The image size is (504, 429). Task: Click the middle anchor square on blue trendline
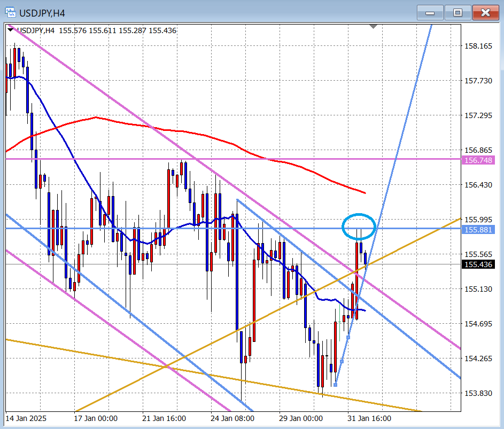[342, 362]
